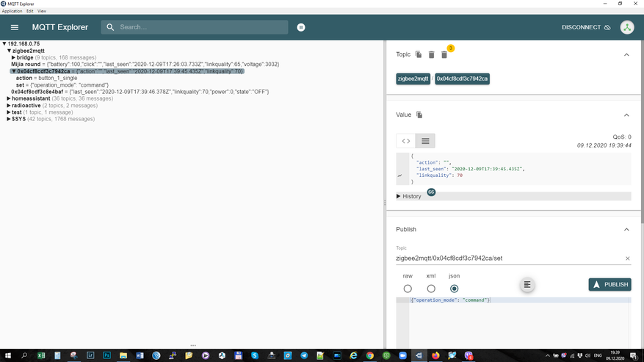Collapse the 0x04cf8cdf3c7942ca topic node

[x=13, y=71]
